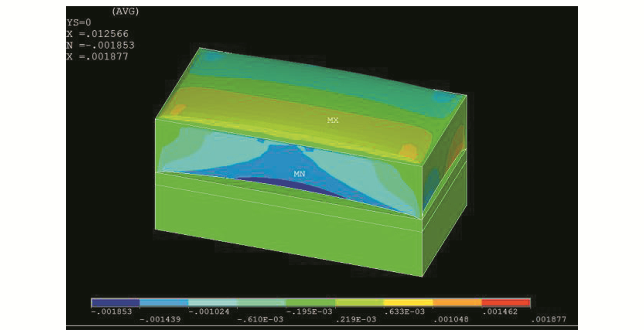The image size is (644, 330).
Task: Click the (AVG) label at top
Action: (x=125, y=11)
